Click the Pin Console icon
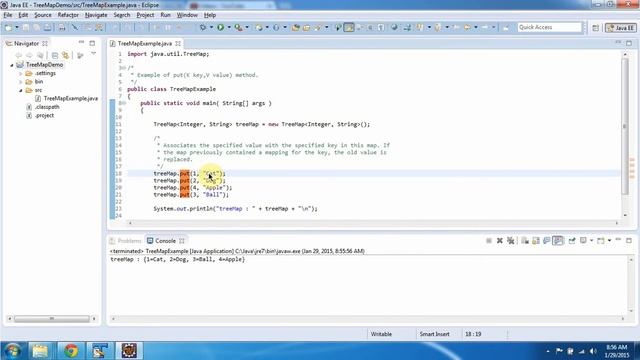 pos(572,241)
